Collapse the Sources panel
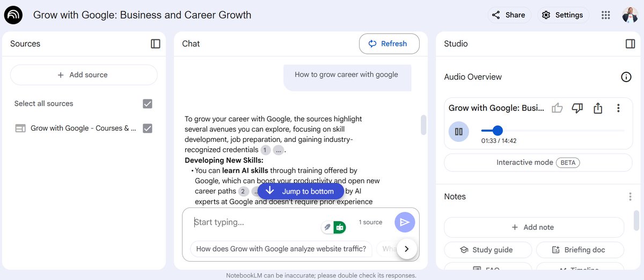Screen dimensions: 644x280 (x=156, y=44)
